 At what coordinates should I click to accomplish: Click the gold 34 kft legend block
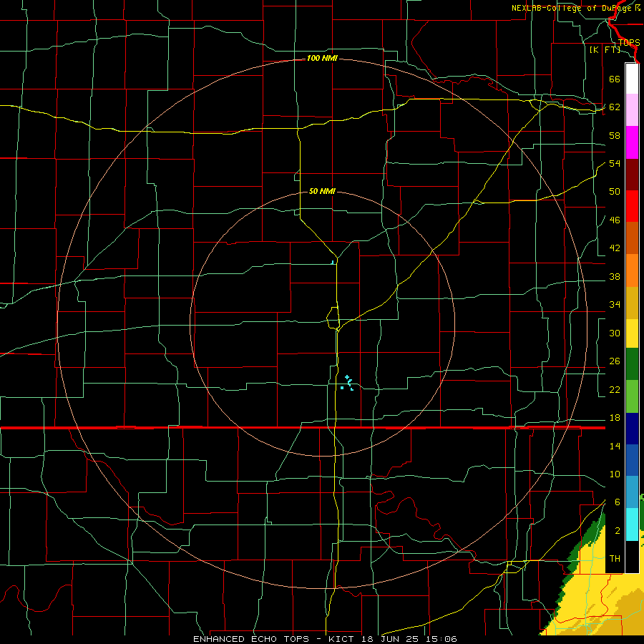tap(632, 303)
